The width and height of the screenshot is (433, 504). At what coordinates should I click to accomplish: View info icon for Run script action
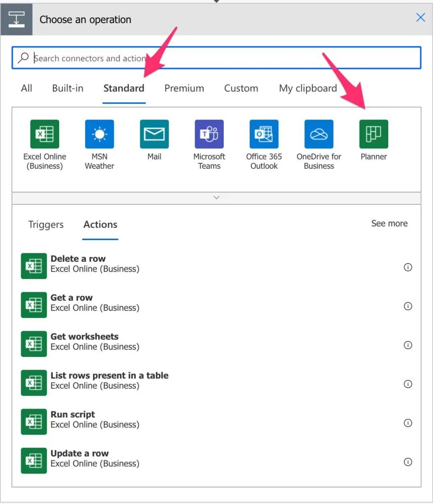tap(407, 423)
